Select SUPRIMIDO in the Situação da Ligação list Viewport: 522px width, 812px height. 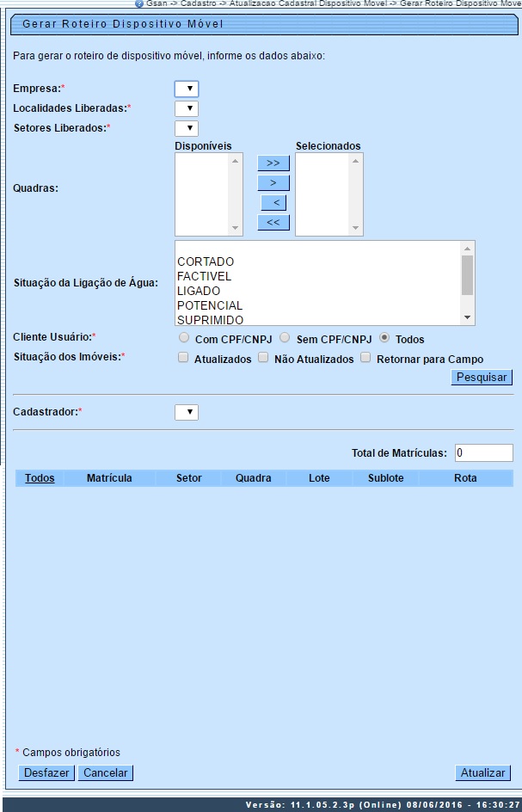tap(210, 319)
